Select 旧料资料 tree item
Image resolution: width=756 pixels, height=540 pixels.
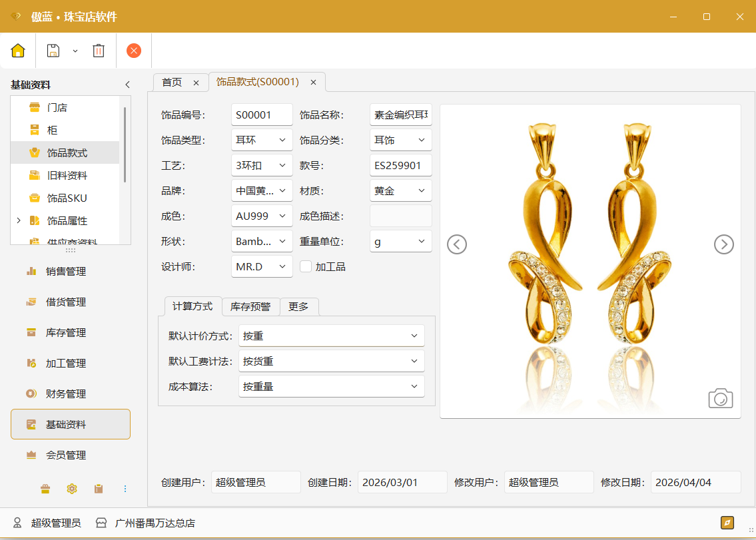click(65, 176)
